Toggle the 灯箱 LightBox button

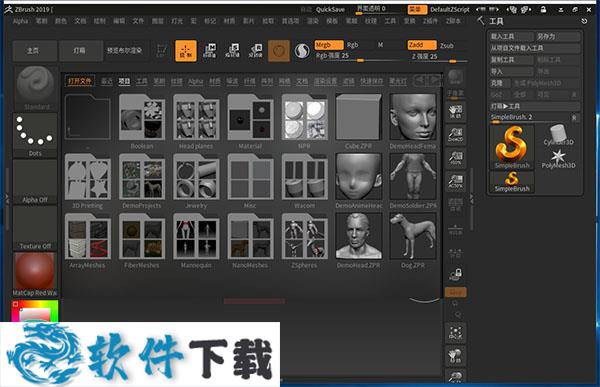pyautogui.click(x=80, y=50)
